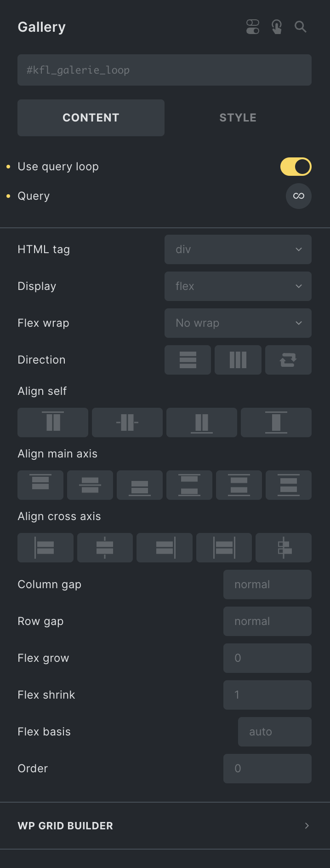
Task: Open the Display flex dropdown
Action: [238, 286]
